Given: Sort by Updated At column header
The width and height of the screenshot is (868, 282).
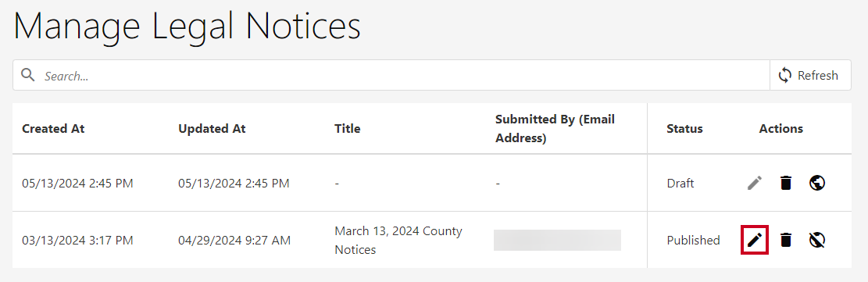Looking at the screenshot, I should pyautogui.click(x=212, y=129).
